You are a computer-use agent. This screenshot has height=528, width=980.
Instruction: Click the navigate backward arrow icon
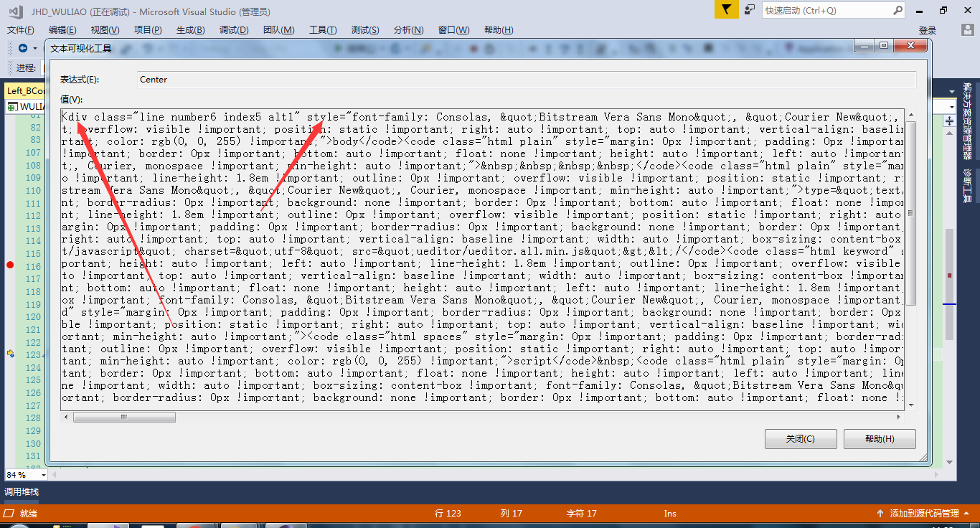point(23,48)
